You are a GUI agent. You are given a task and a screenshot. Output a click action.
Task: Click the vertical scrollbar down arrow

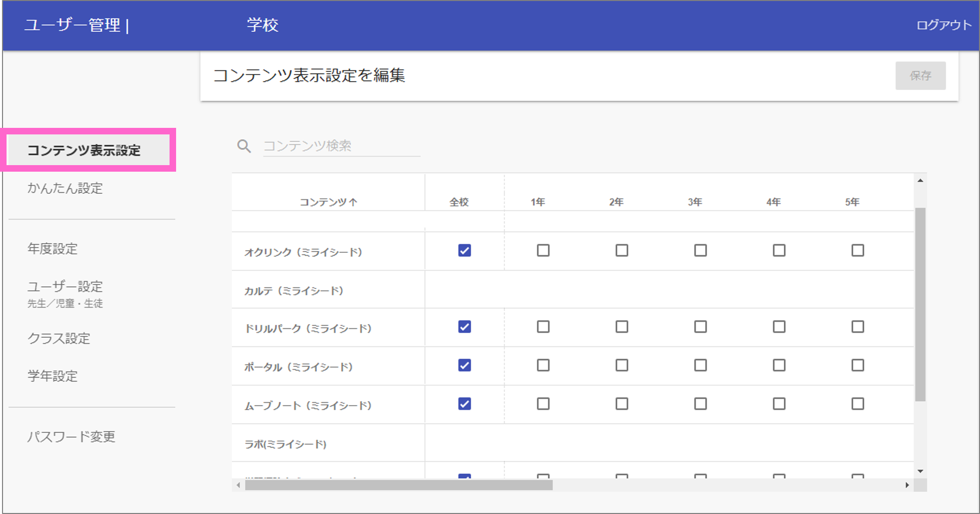coord(920,471)
